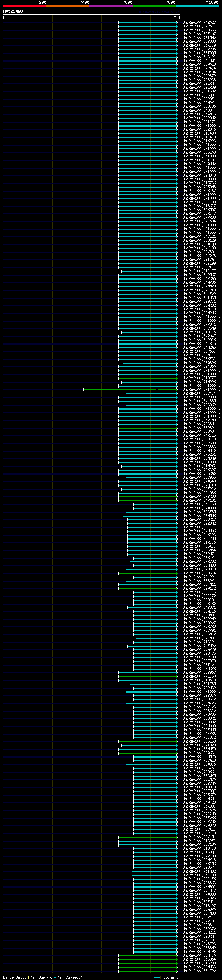Image resolution: width=222 pixels, height=980 pixels.
Task: Select hit label UniRef100_Q4UM06
Action: (x=199, y=531)
